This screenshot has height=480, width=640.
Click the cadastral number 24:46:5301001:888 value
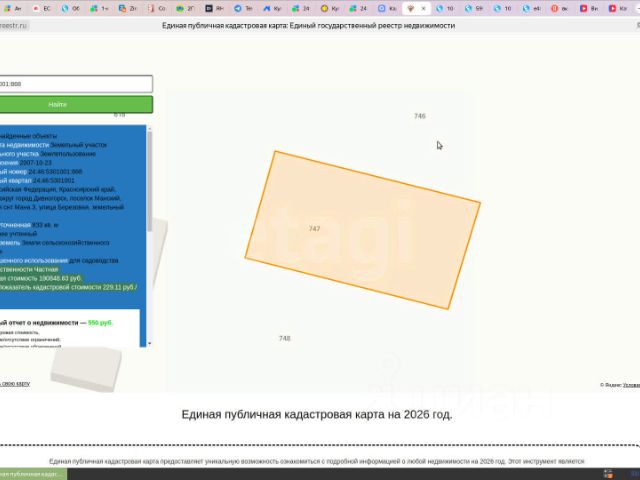click(x=55, y=171)
